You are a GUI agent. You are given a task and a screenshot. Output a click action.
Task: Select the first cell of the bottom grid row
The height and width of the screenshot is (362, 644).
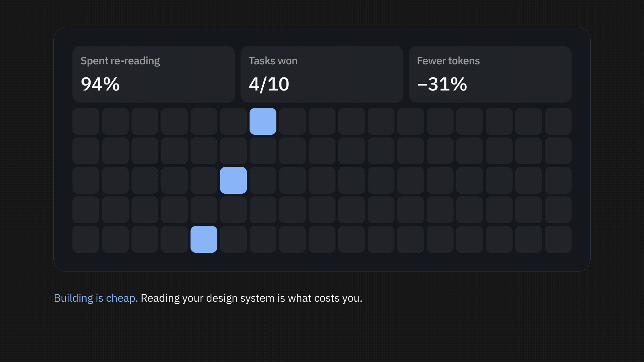(86, 239)
